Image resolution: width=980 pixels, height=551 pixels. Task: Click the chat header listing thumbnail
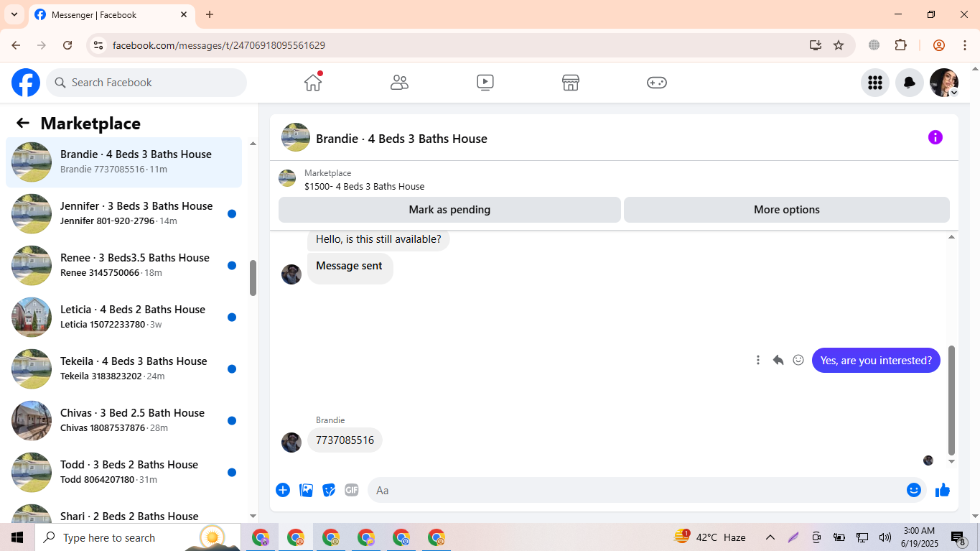pyautogui.click(x=296, y=137)
